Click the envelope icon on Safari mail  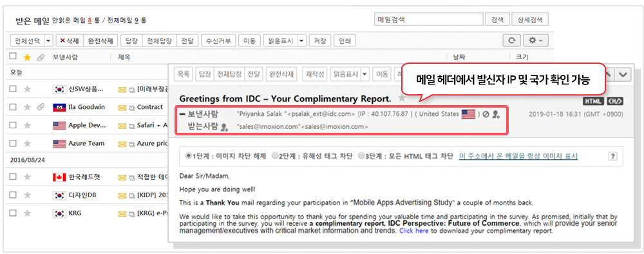tap(122, 125)
